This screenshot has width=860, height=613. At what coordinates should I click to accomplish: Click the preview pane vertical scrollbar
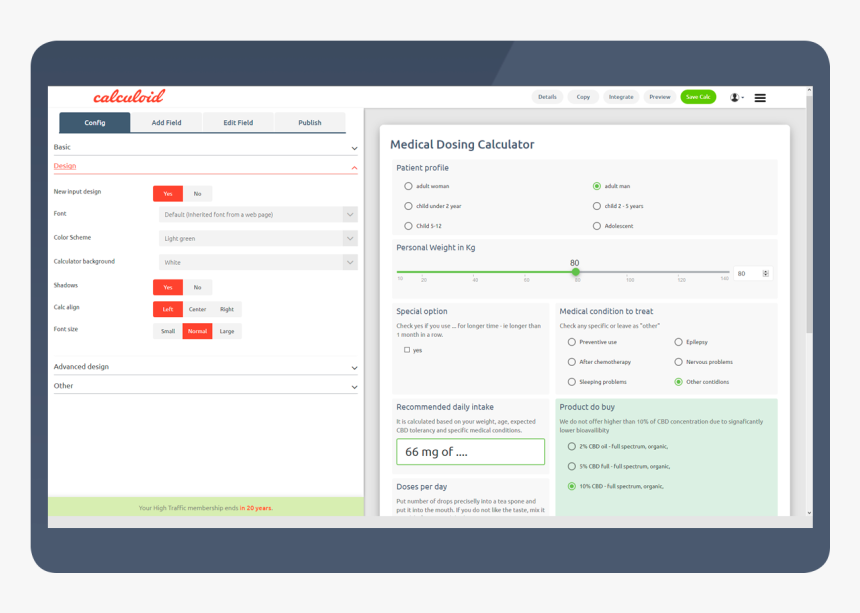coord(808,214)
